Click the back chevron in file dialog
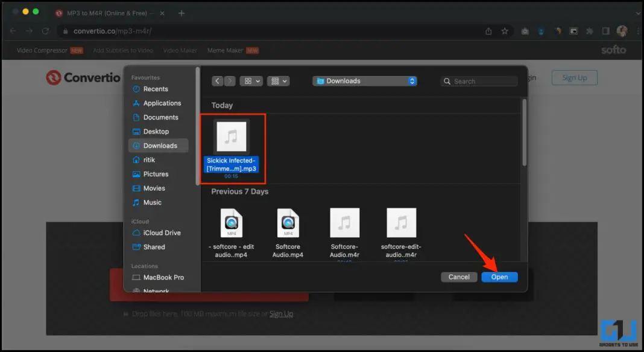Image resolution: width=644 pixels, height=352 pixels. pyautogui.click(x=218, y=81)
